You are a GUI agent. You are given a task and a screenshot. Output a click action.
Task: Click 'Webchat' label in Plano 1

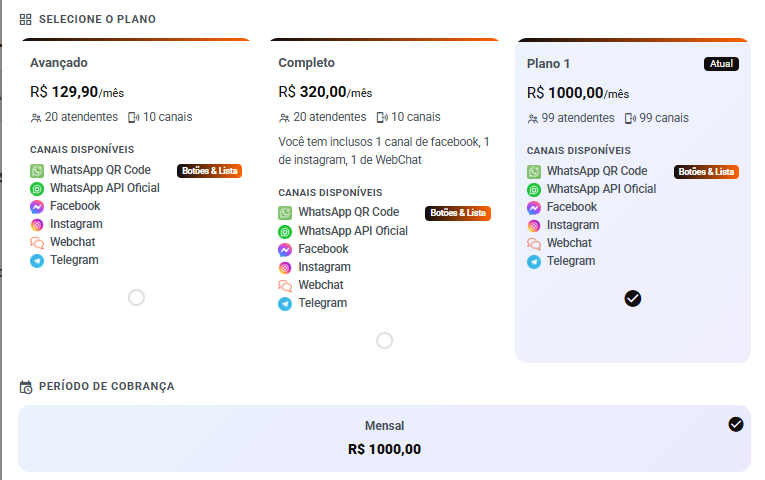point(569,243)
